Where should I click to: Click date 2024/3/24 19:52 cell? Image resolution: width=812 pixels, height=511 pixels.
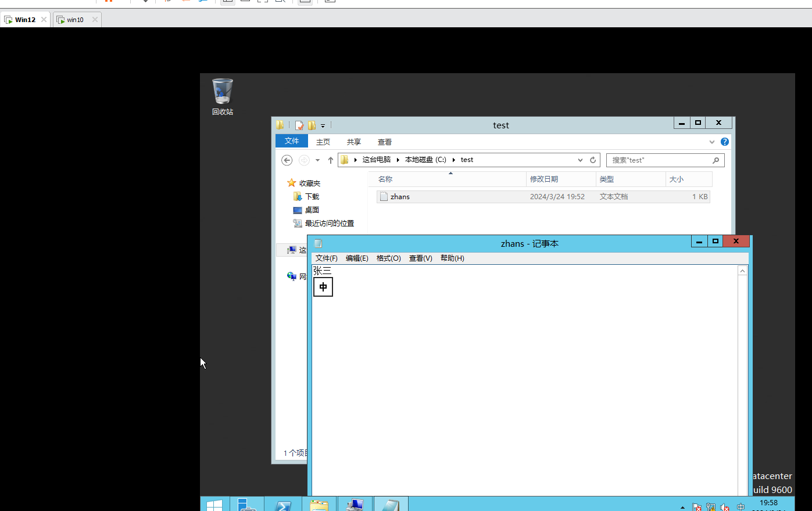click(557, 197)
